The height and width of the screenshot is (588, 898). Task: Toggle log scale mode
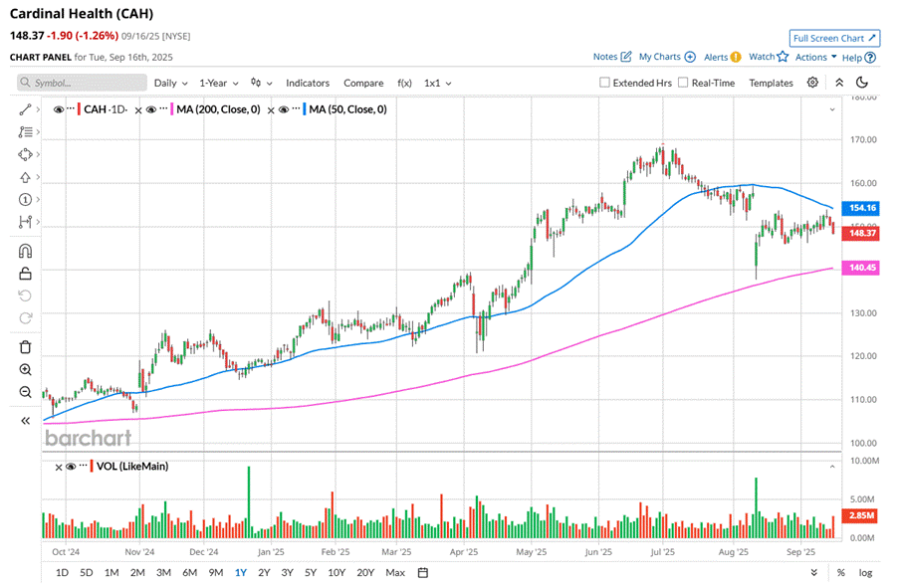(x=865, y=572)
